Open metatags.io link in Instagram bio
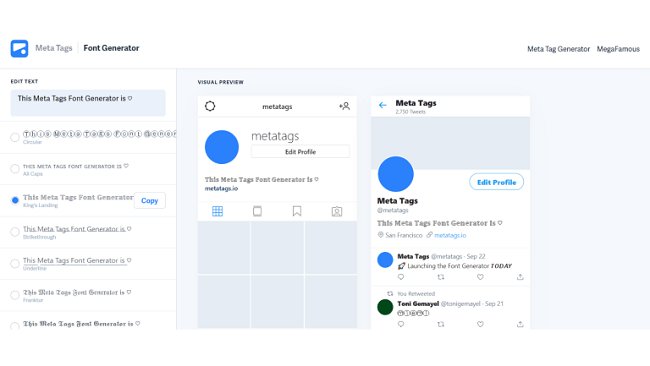The height and width of the screenshot is (366, 650). tap(221, 189)
